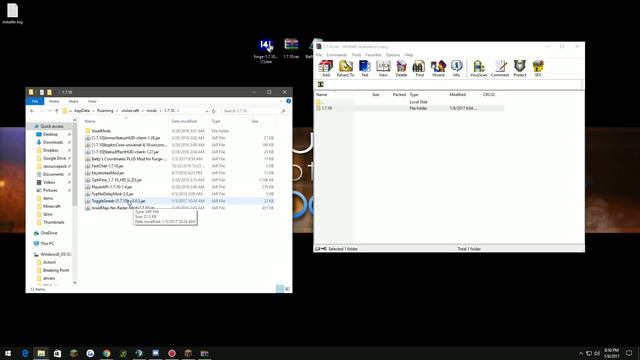Sort by Size column in Explorer

coord(255,121)
